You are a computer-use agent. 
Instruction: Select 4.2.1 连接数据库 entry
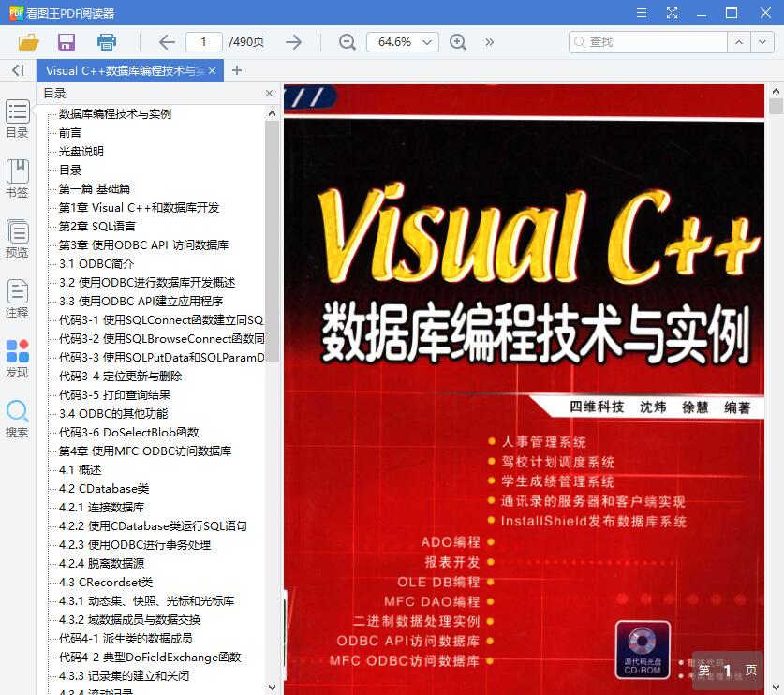click(x=101, y=508)
